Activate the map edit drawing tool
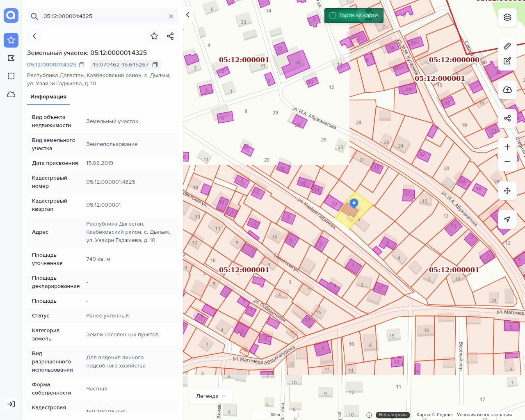525x420 pixels. coord(507,61)
